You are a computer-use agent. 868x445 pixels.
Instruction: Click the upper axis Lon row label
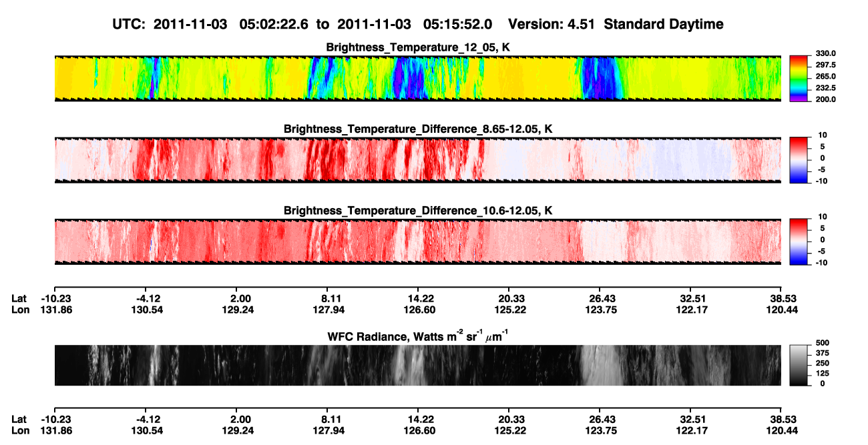(x=20, y=310)
